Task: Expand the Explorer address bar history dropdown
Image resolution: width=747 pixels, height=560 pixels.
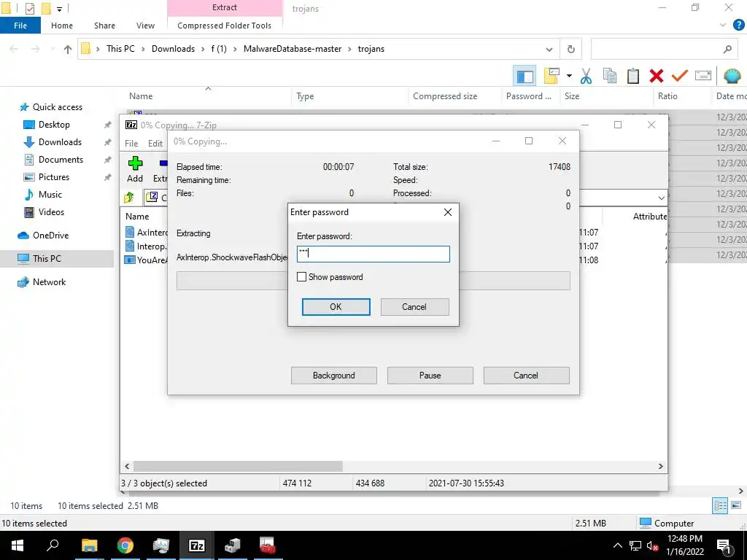Action: tap(549, 49)
